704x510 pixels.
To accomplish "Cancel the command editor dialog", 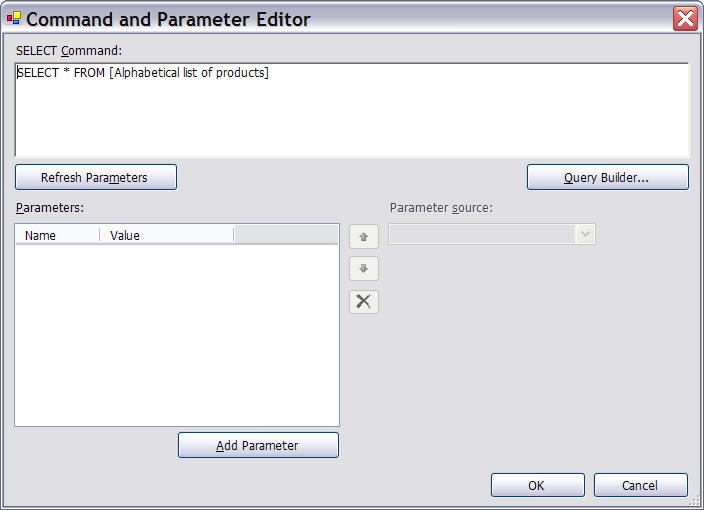I will (x=640, y=485).
